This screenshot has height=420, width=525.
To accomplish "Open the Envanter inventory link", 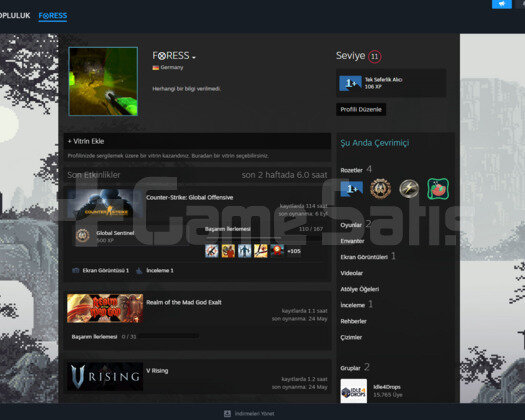I will pyautogui.click(x=352, y=241).
